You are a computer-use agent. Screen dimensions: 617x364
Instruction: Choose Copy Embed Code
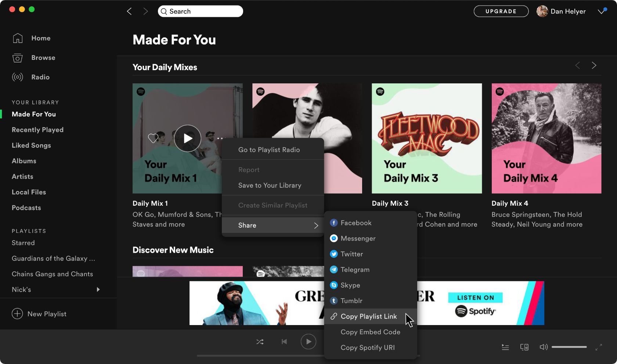pos(371,332)
